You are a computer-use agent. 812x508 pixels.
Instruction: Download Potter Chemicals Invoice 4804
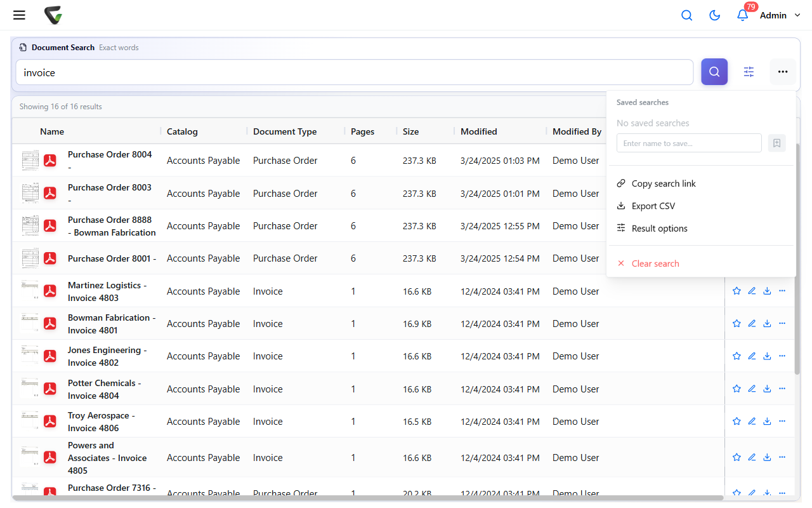click(767, 389)
